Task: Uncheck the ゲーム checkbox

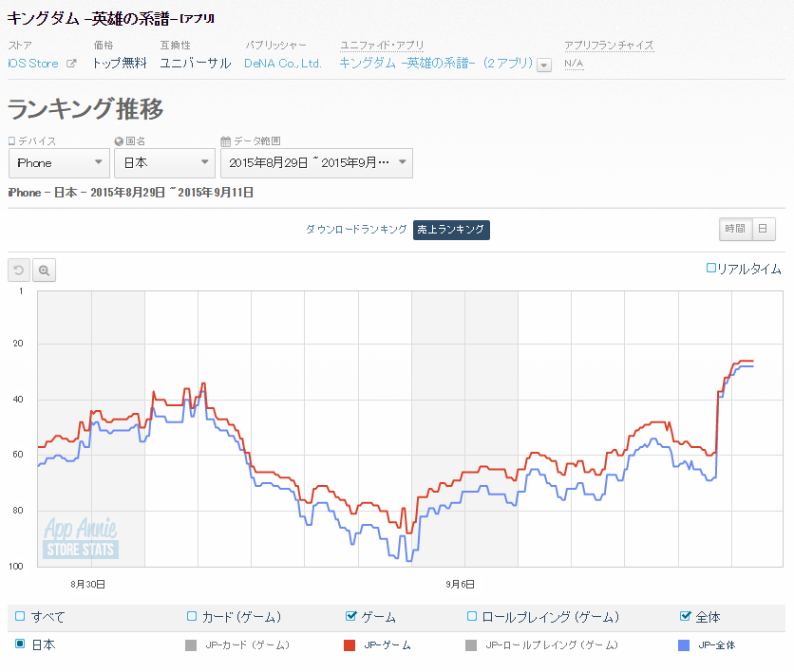Action: (350, 616)
